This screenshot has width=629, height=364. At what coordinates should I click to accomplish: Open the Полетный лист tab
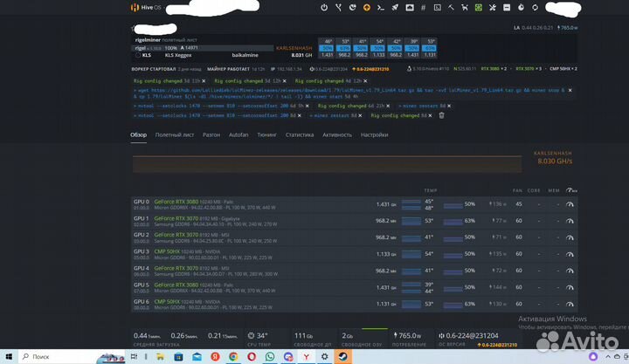pyautogui.click(x=175, y=135)
